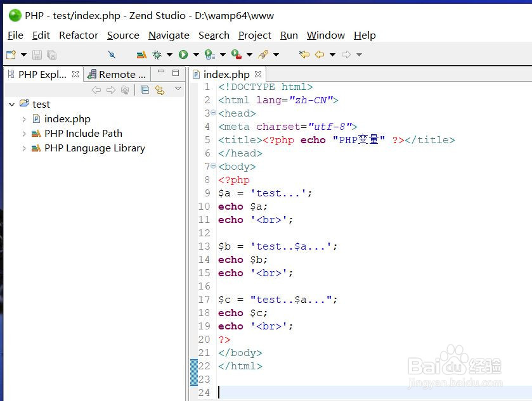Open the Navigate menu
The image size is (532, 401).
click(x=169, y=35)
